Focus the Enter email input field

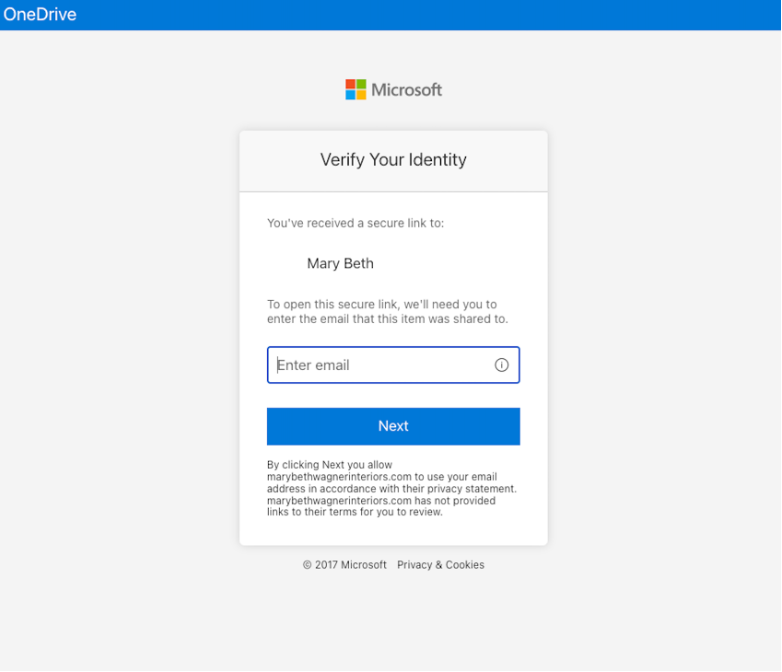tap(393, 365)
